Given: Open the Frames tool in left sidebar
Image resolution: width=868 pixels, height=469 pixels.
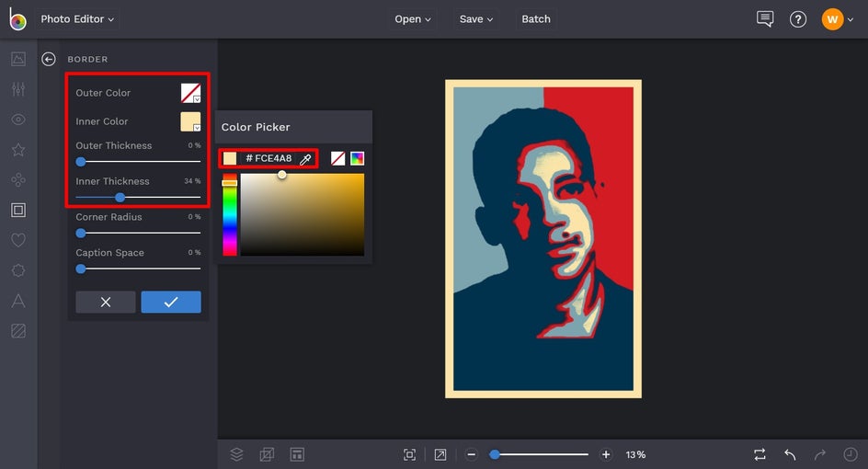Looking at the screenshot, I should (18, 210).
